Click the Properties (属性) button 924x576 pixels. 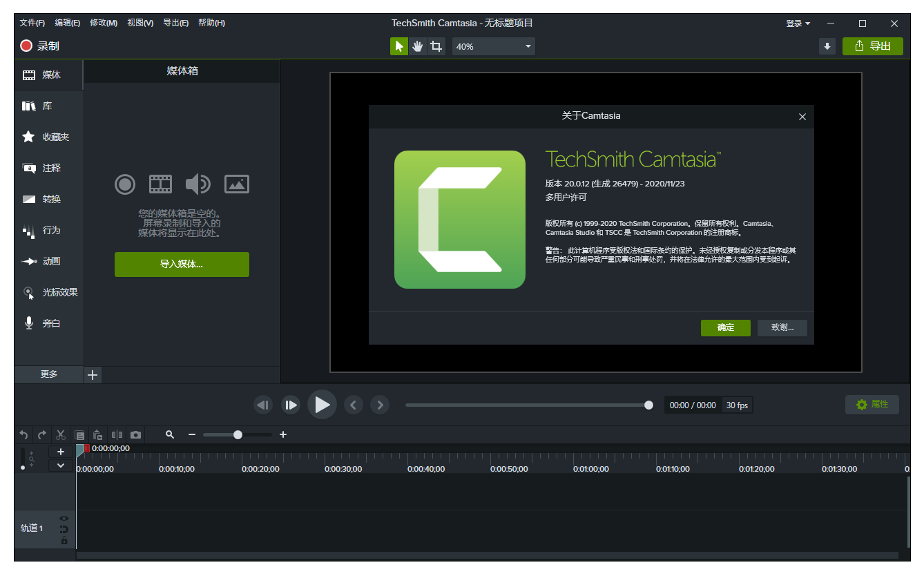click(x=872, y=405)
